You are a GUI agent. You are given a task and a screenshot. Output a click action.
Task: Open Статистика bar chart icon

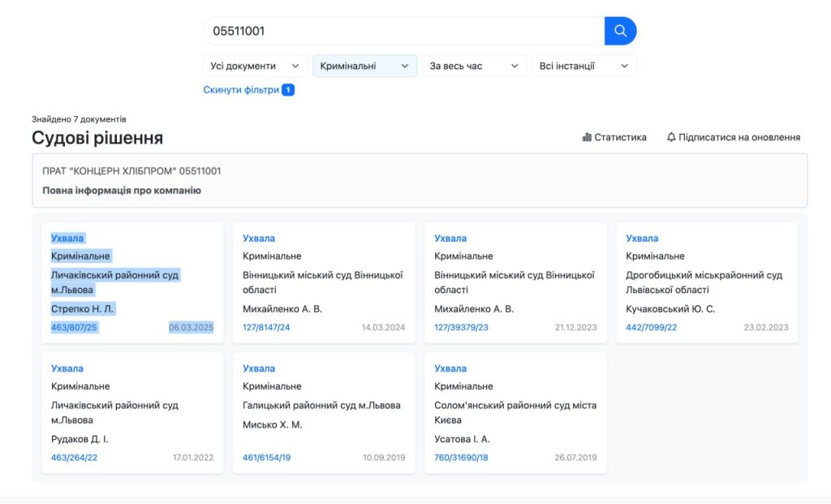pos(587,137)
